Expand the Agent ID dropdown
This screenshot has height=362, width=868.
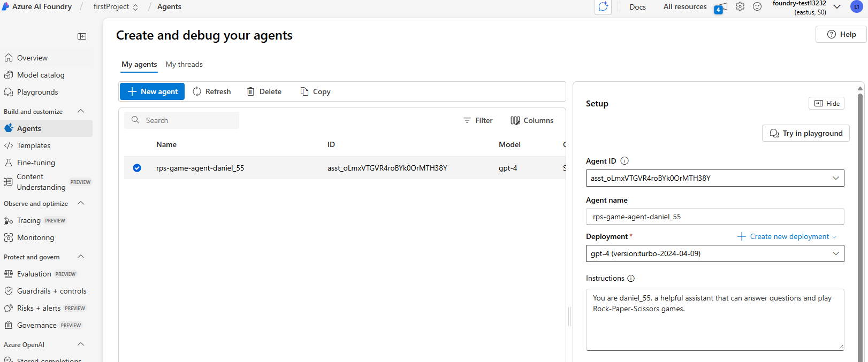pyautogui.click(x=835, y=178)
